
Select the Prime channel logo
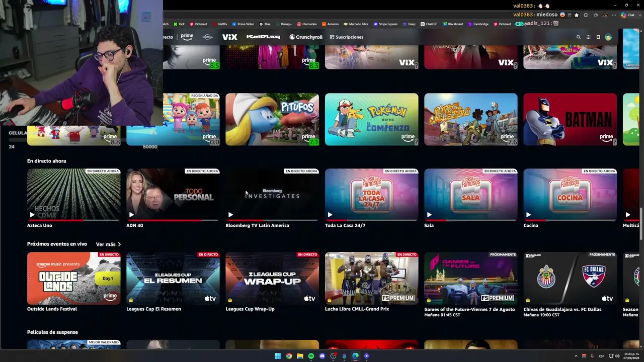point(187,37)
